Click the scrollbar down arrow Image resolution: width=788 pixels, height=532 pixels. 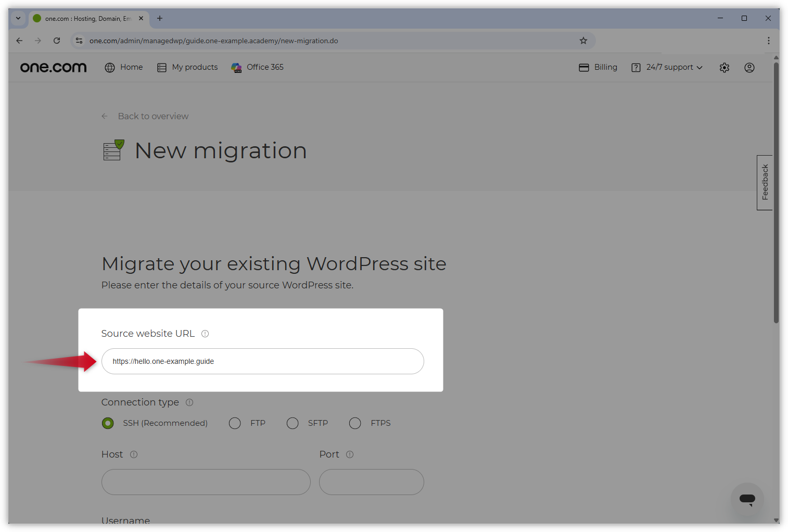click(x=776, y=520)
